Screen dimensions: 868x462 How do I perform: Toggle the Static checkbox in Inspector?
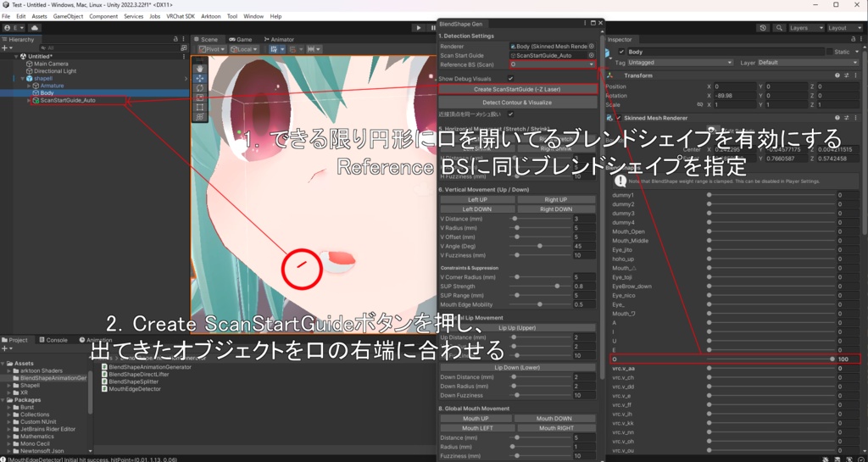[829, 52]
